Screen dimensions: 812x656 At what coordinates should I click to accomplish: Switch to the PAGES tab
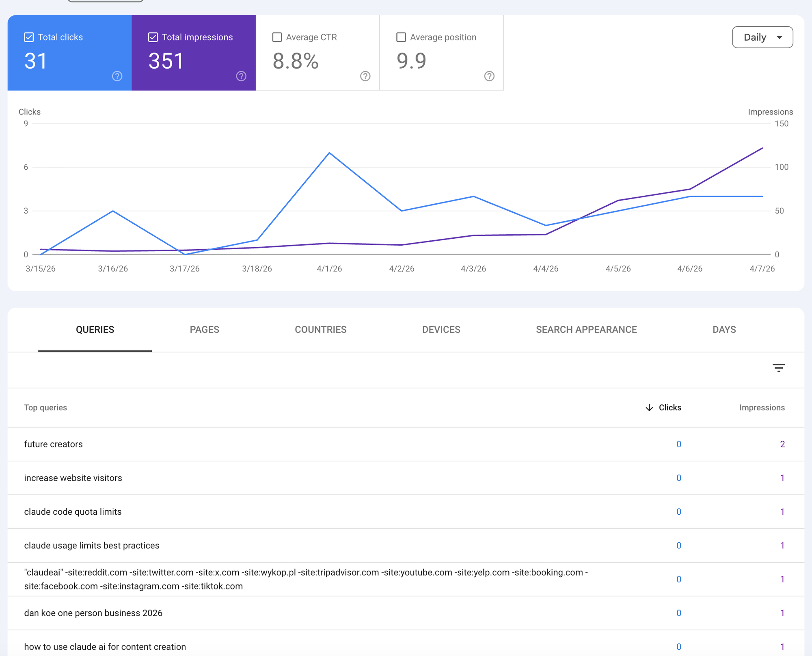pos(205,330)
